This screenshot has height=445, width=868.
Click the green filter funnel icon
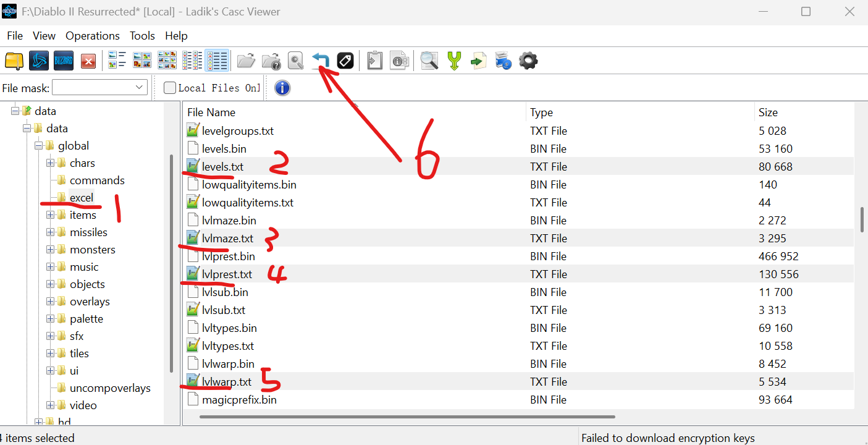pos(454,61)
